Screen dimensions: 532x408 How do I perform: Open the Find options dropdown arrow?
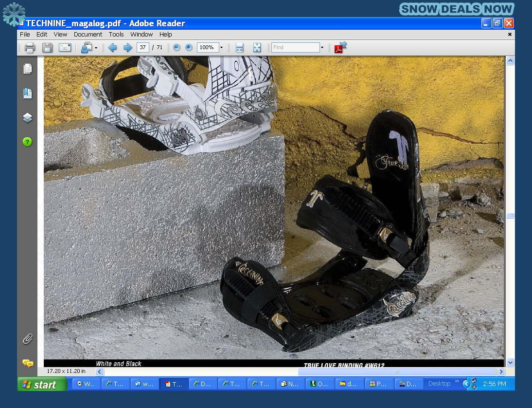point(322,48)
